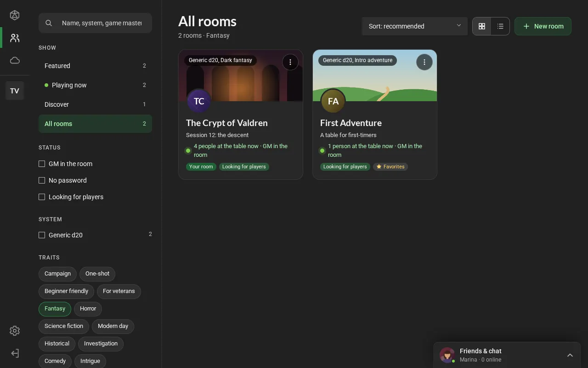Click the New room button
The image size is (588, 368).
(543, 26)
